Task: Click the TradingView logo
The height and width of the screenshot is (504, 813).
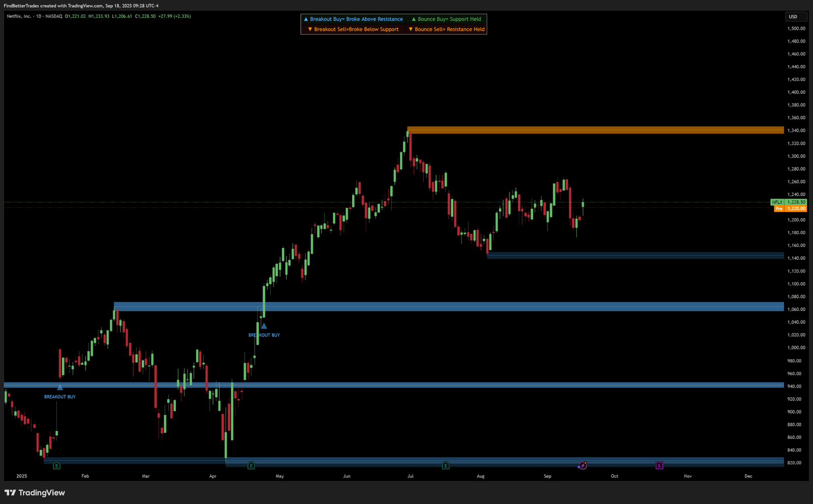Action: click(x=35, y=492)
